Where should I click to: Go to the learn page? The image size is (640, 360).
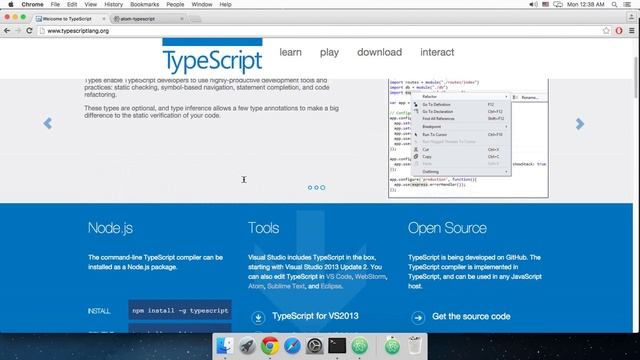[x=291, y=52]
